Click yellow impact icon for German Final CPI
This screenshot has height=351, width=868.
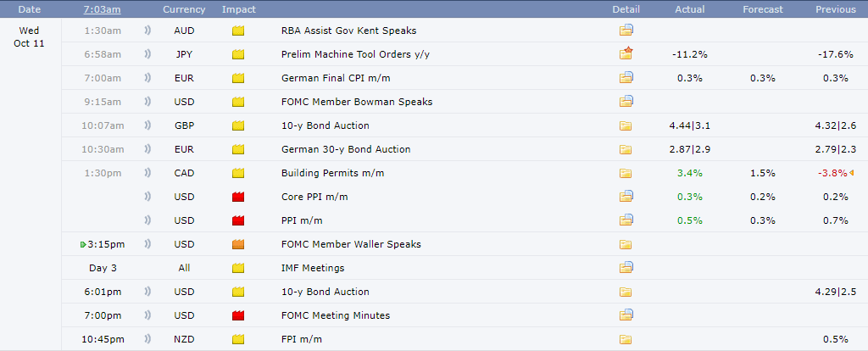tap(238, 78)
